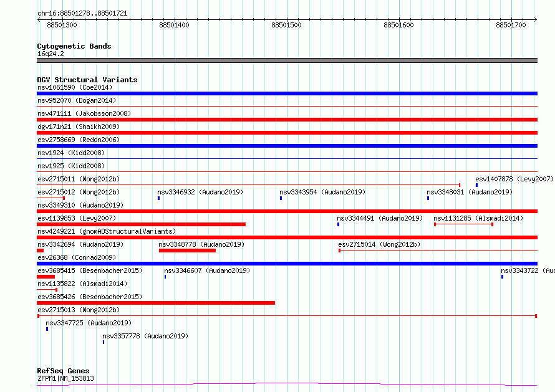Select nsv1925 (Kidd2008) variant label
The image size is (555, 392).
click(71, 166)
